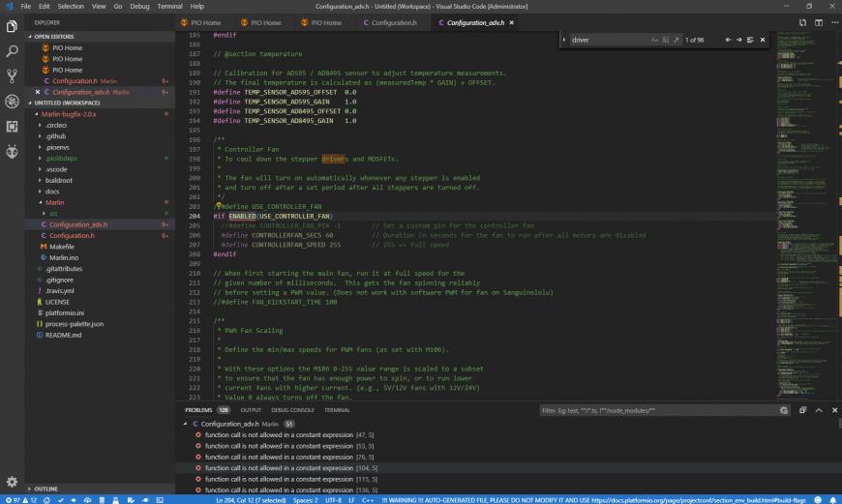Go to next match in find widget
Image resolution: width=842 pixels, height=504 pixels.
tap(738, 40)
